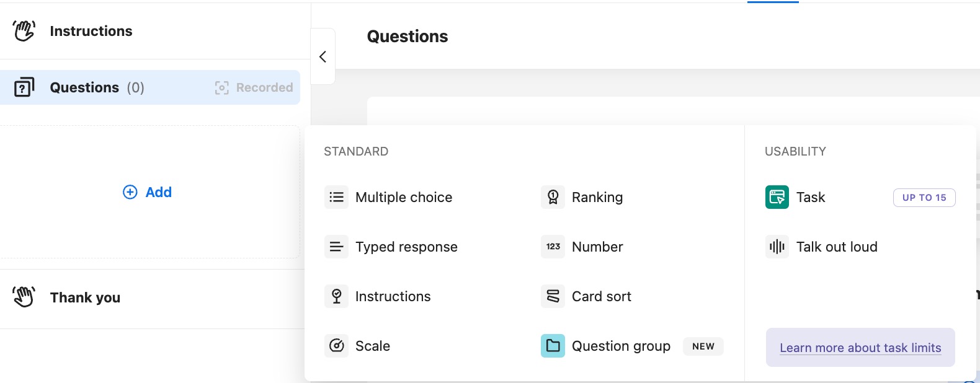Open Learn more about task limits link
This screenshot has width=980, height=383.
860,348
